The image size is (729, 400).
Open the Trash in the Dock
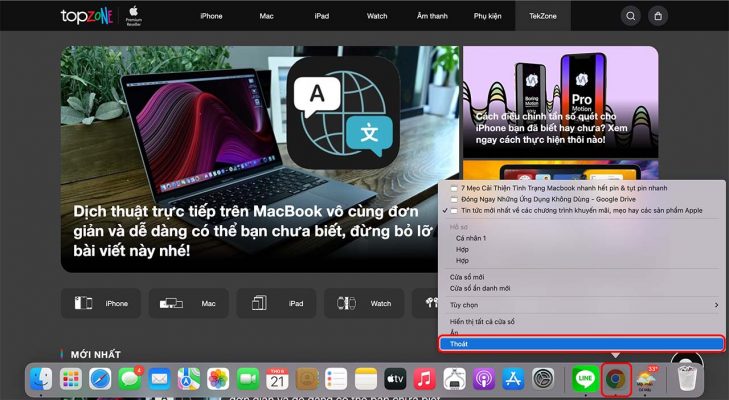click(x=686, y=379)
